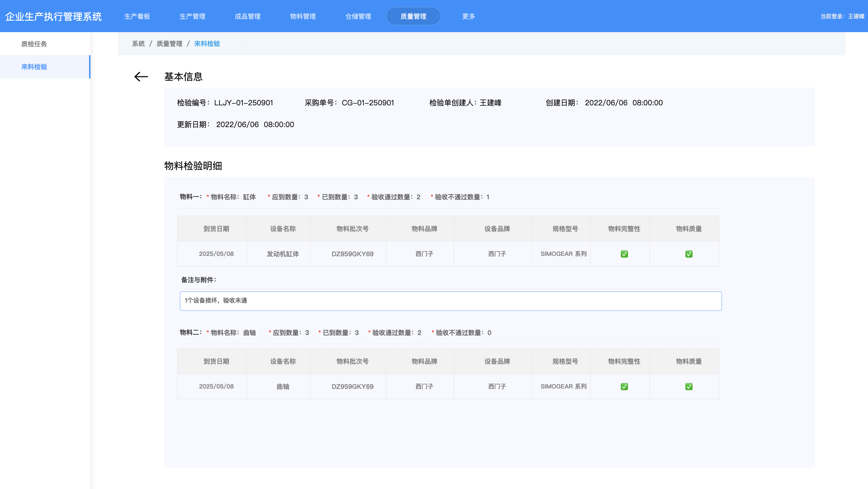Click the back arrow icon beside 基本信息
The image size is (868, 489).
141,77
